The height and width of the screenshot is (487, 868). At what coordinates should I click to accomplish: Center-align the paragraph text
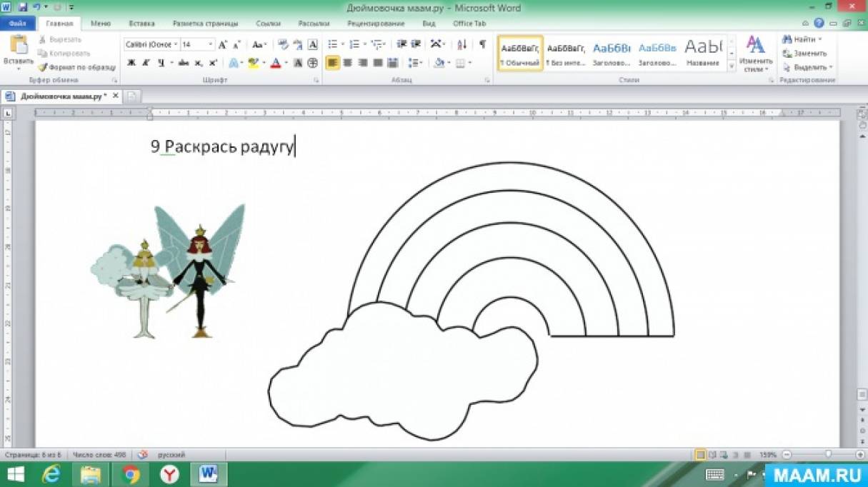point(348,63)
